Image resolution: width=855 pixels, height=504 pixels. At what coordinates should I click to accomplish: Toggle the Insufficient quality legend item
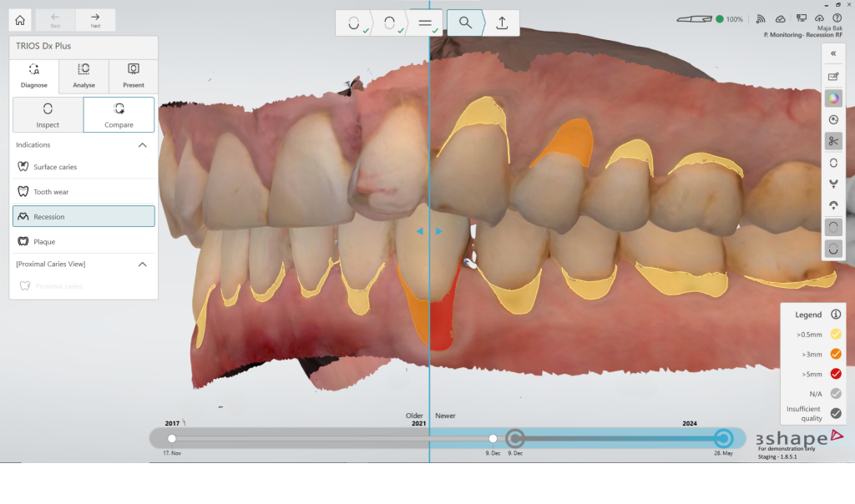point(835,412)
